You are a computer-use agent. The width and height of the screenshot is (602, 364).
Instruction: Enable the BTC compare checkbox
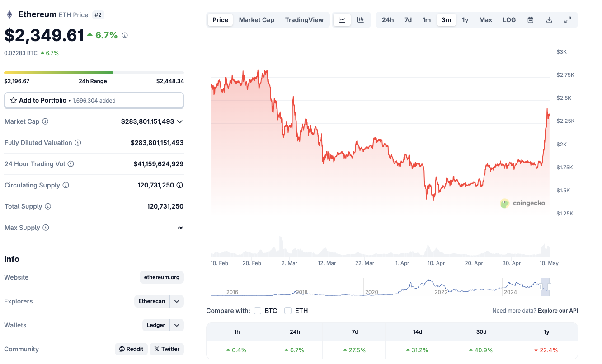258,311
